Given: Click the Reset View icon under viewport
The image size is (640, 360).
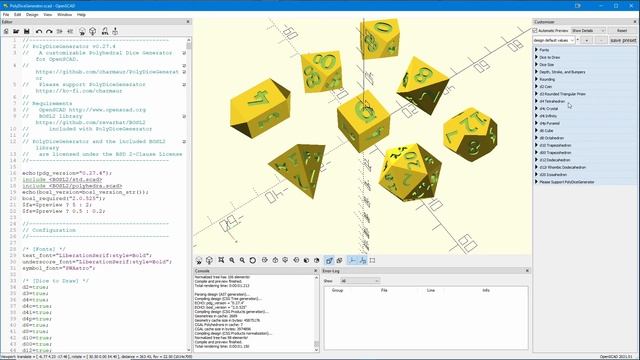Looking at the screenshot, I should [x=253, y=260].
